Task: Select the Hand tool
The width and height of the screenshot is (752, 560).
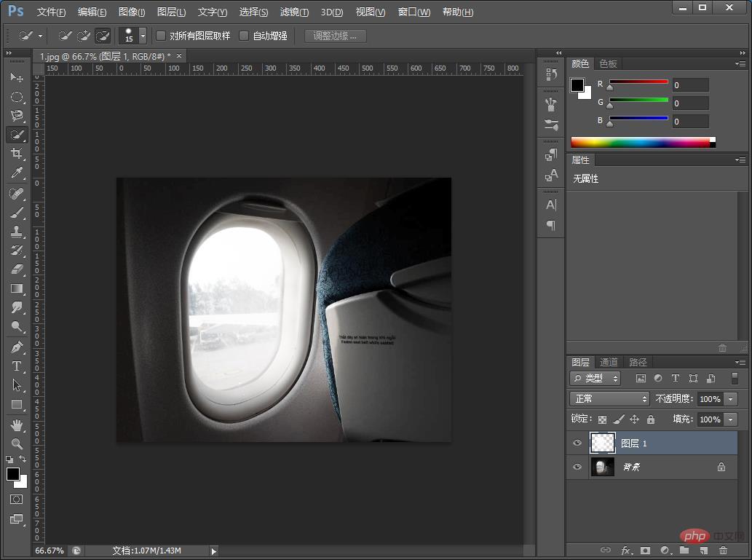Action: click(17, 425)
